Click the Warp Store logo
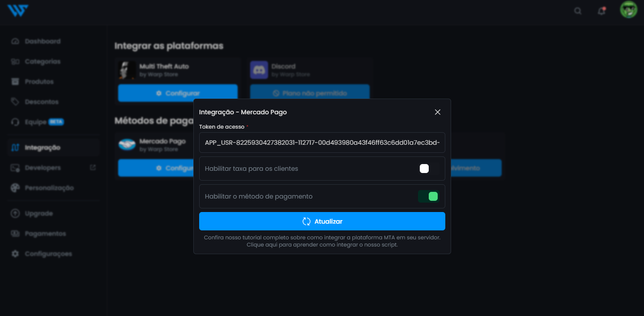Image resolution: width=644 pixels, height=316 pixels. (18, 10)
